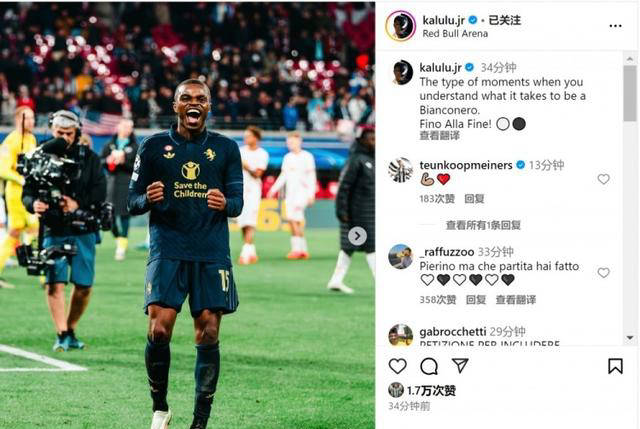640x429 pixels.
Task: Open the comment bubble icon
Action: [x=429, y=366]
